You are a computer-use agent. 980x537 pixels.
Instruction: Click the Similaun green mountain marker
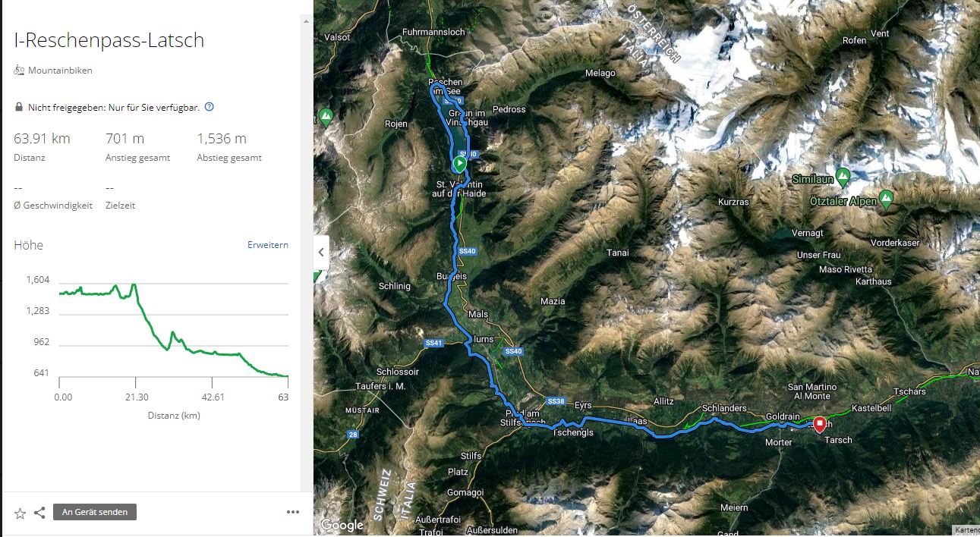pos(843,174)
